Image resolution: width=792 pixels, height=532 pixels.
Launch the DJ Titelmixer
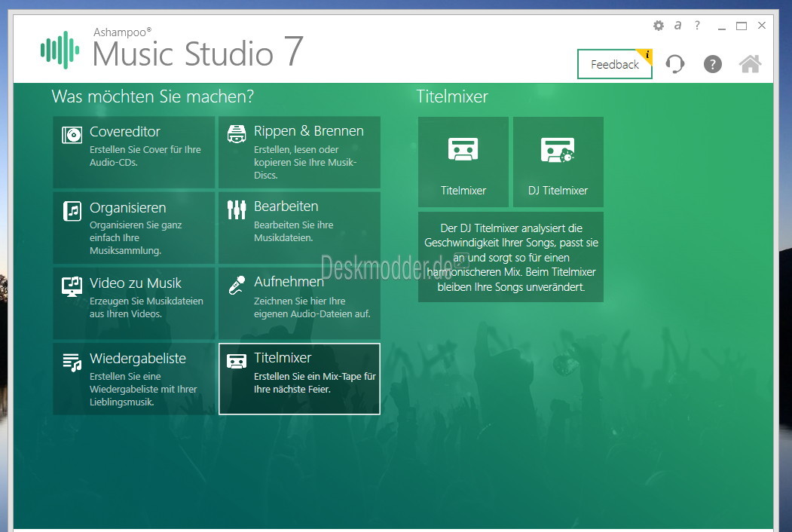click(558, 162)
